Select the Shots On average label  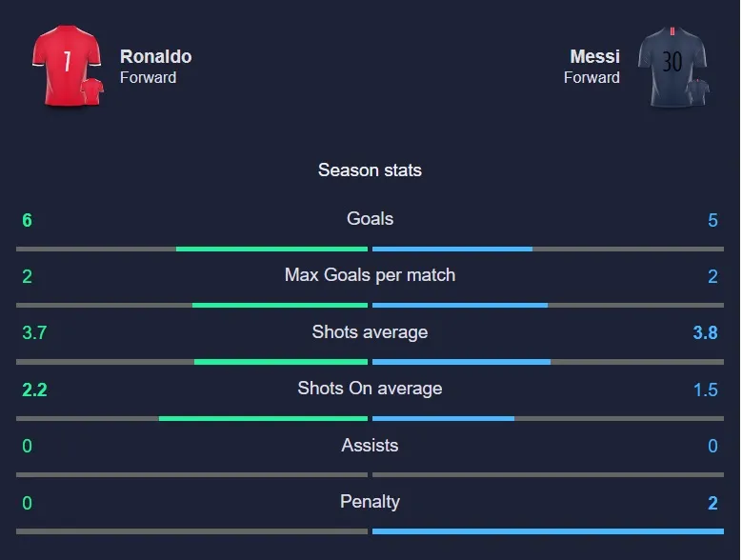(x=370, y=389)
